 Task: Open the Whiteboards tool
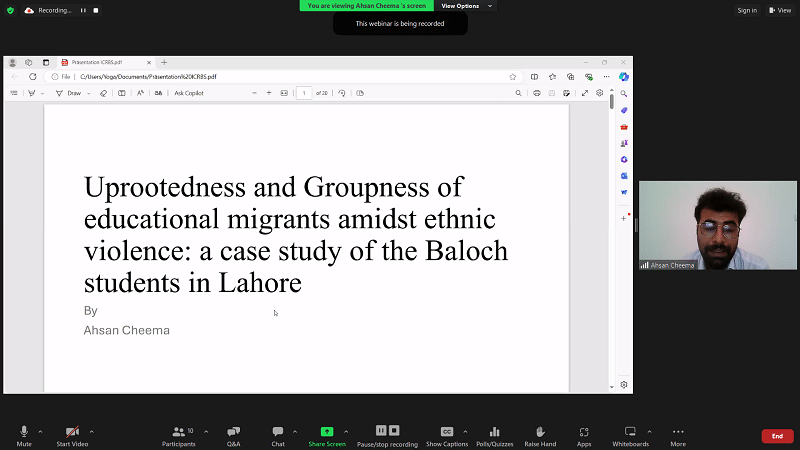(630, 432)
